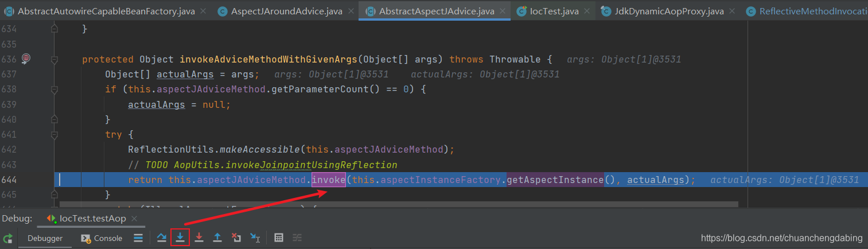Click makeAccessible on line 642
This screenshot has height=249, width=868.
tap(260, 150)
